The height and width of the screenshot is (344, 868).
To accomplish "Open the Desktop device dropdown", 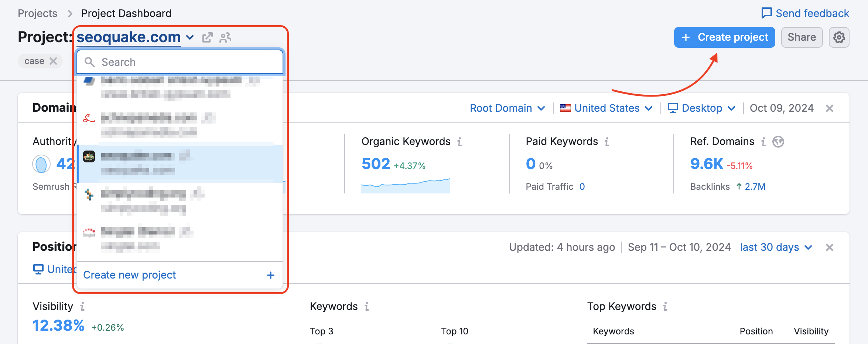I will [701, 108].
